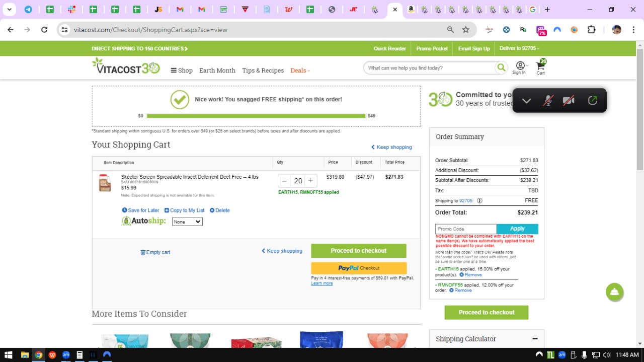Open the Calculator from the taskbar
644x362 pixels.
point(79,355)
